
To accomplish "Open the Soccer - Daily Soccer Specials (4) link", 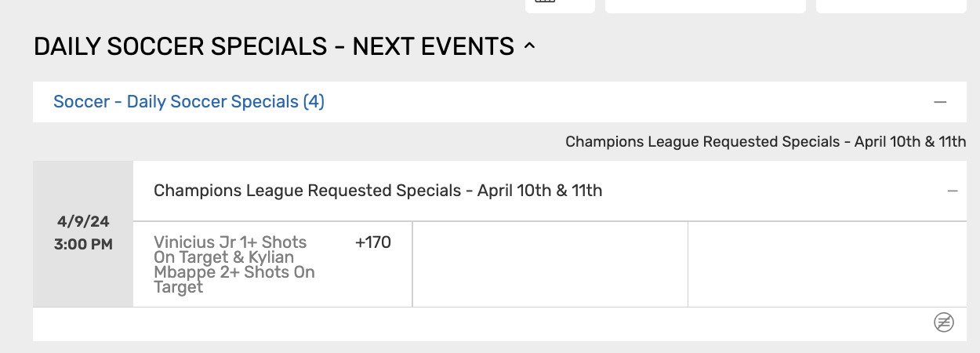I will [188, 102].
